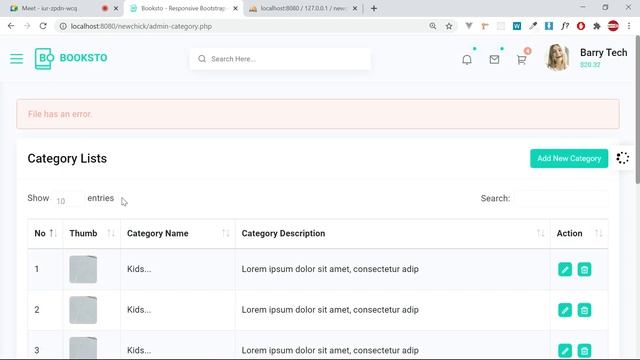
Task: Open the red circular extension icon
Action: 581,26
